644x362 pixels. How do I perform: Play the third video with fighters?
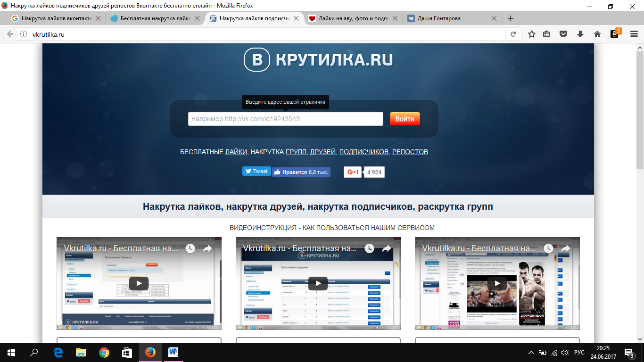(x=497, y=283)
